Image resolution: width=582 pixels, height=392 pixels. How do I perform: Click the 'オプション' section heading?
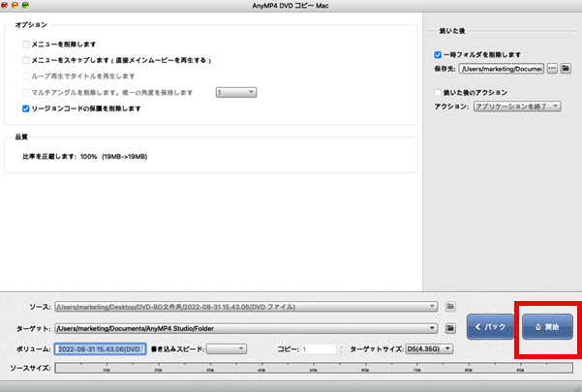point(31,25)
